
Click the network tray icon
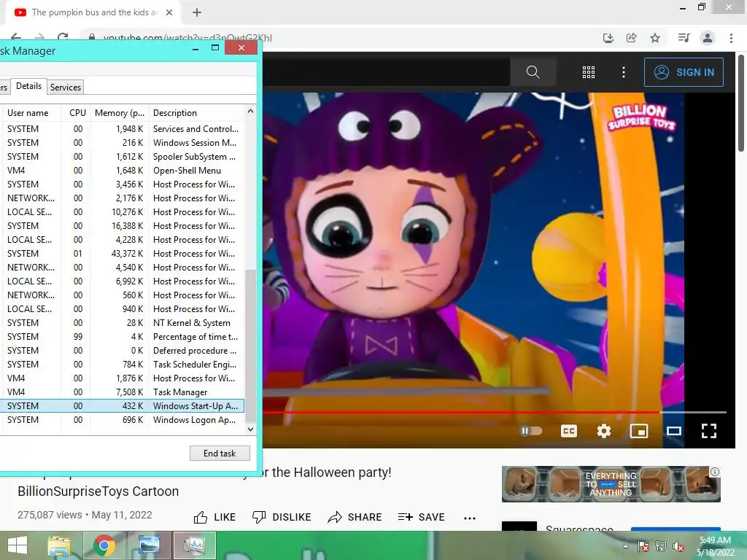(661, 547)
